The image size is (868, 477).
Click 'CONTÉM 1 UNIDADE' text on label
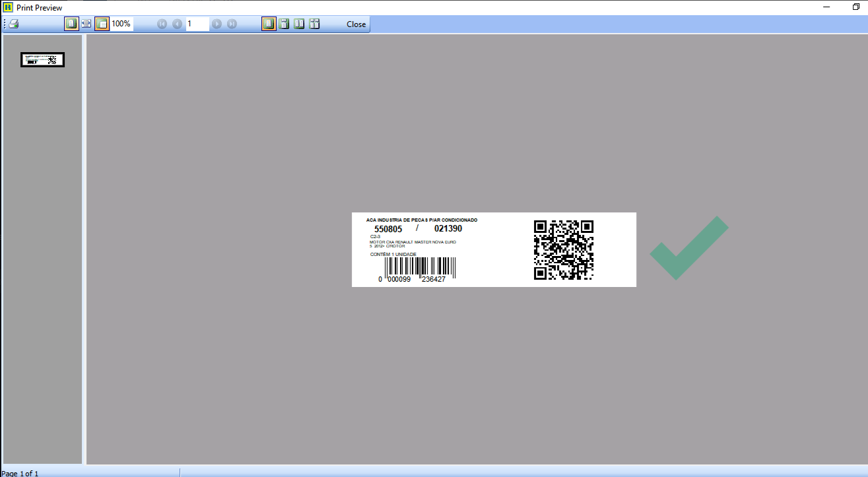click(x=393, y=254)
